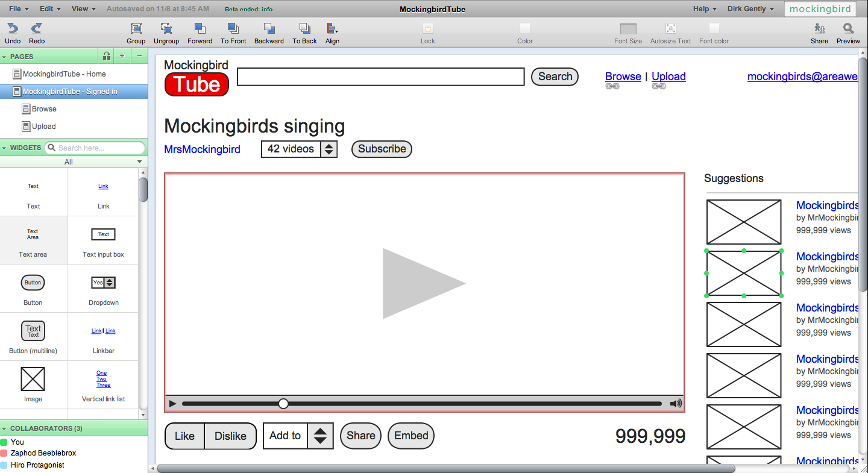Image resolution: width=868 pixels, height=473 pixels.
Task: Click the Share icon in toolbar
Action: (x=819, y=28)
